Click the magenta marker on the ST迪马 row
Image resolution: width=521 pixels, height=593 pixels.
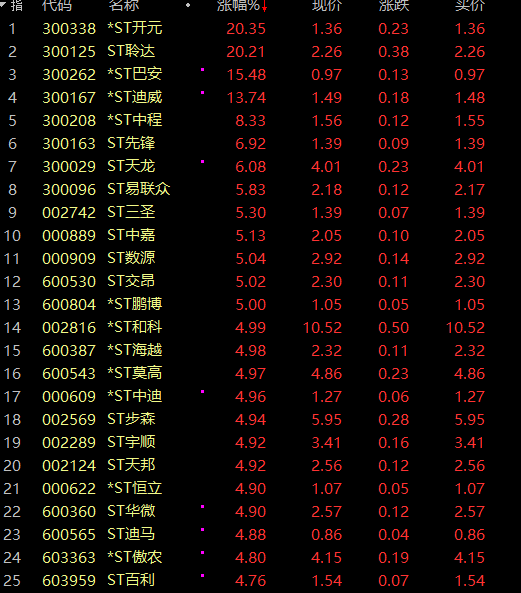[x=203, y=529]
